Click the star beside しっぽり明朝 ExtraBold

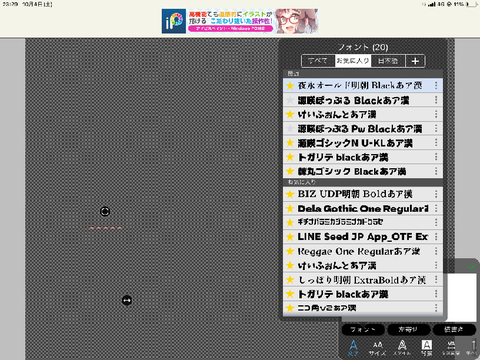click(x=290, y=279)
